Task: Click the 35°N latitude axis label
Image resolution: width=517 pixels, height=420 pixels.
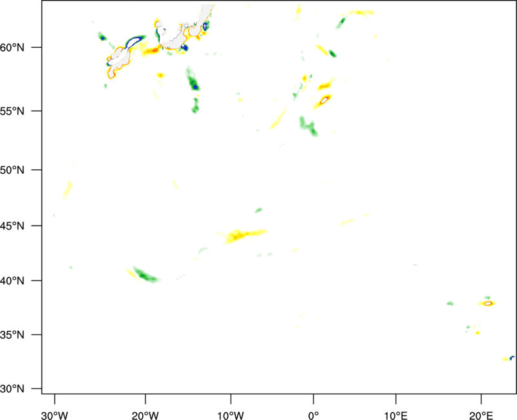Action: (x=12, y=335)
